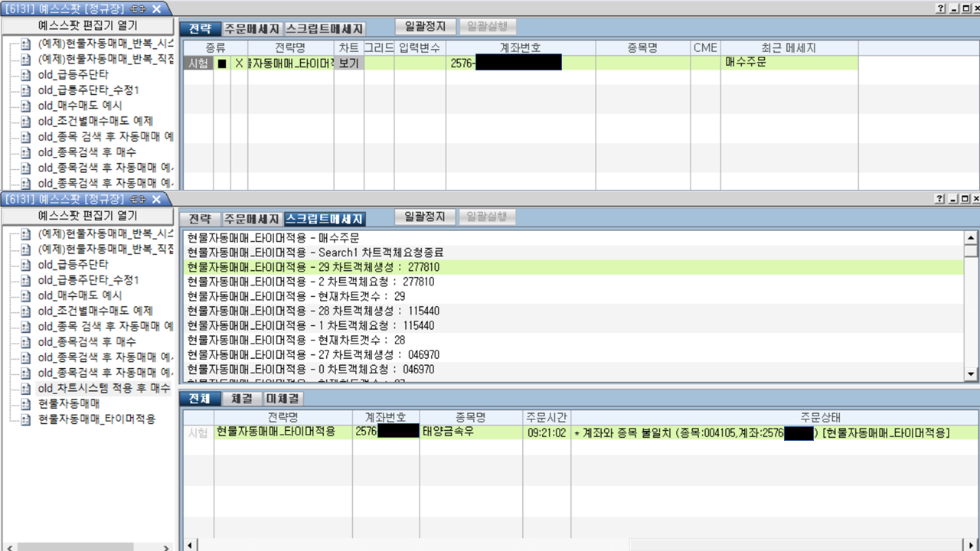The width and height of the screenshot is (980, 551).
Task: Click help question mark icon of top window
Action: click(x=940, y=8)
